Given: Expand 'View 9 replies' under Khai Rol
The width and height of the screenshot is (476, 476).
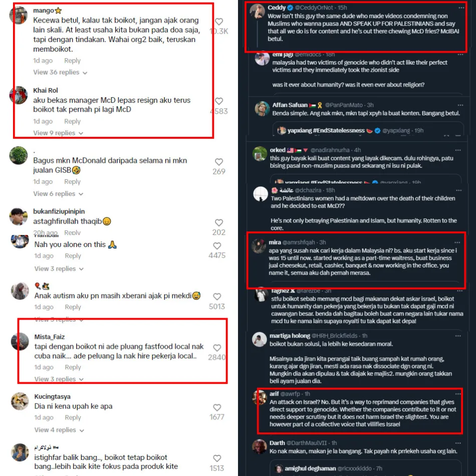Looking at the screenshot, I should point(58,133).
